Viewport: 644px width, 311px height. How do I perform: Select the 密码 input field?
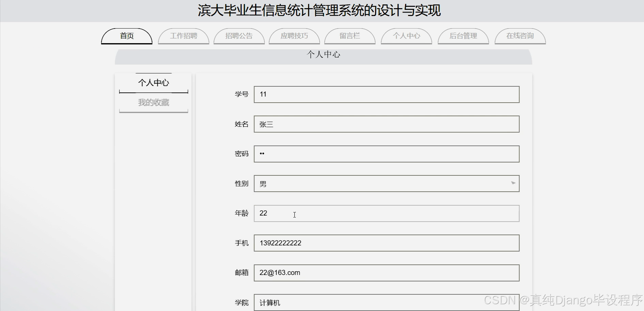386,154
